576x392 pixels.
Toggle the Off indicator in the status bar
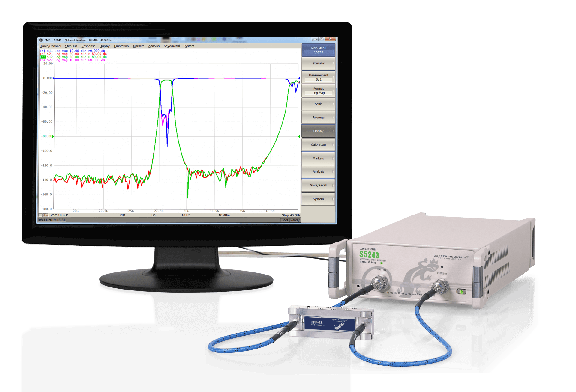(45, 215)
